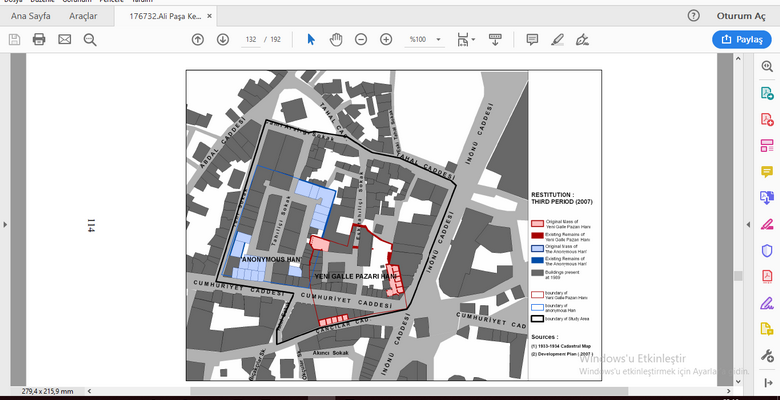Open the find text magnifier icon
Screen dimensions: 780x400
(x=90, y=39)
